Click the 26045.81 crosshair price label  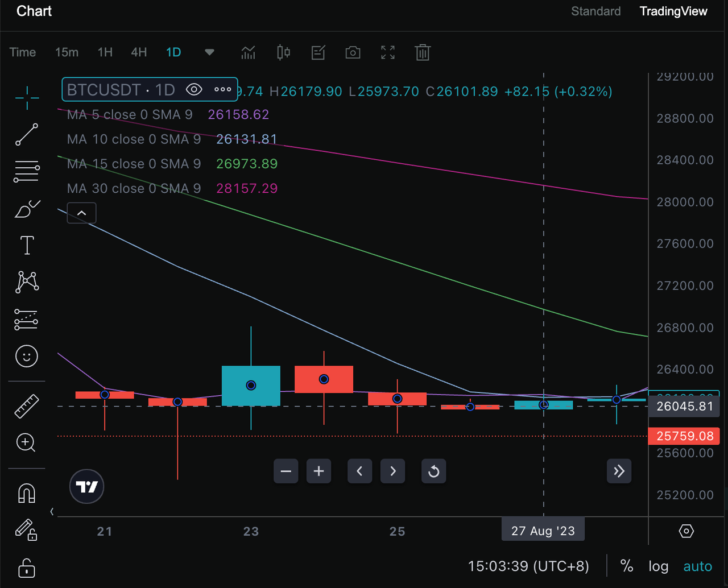684,407
